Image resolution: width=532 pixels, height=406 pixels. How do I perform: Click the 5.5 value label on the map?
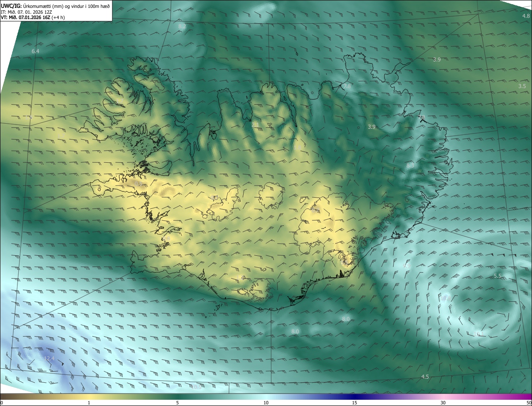(498, 276)
